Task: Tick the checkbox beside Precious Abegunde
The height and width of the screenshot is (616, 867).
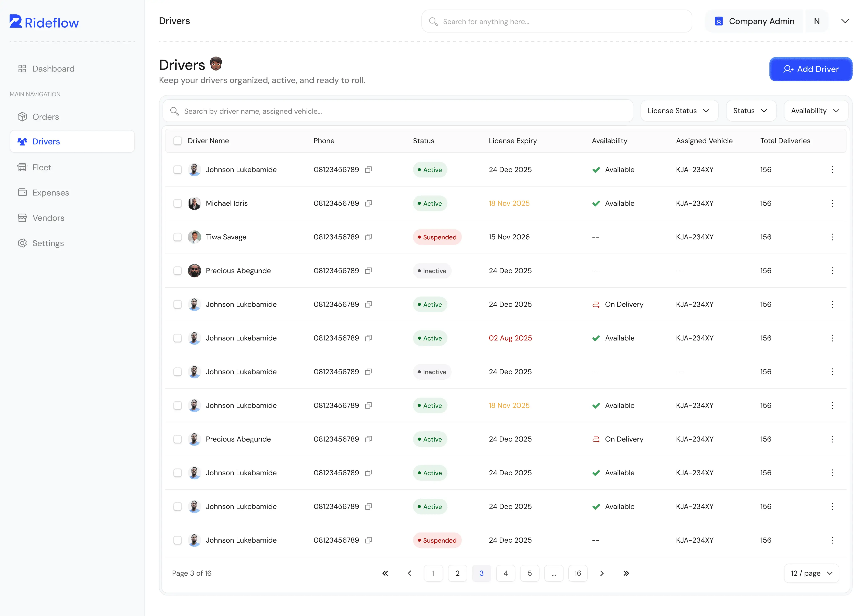Action: click(x=178, y=270)
